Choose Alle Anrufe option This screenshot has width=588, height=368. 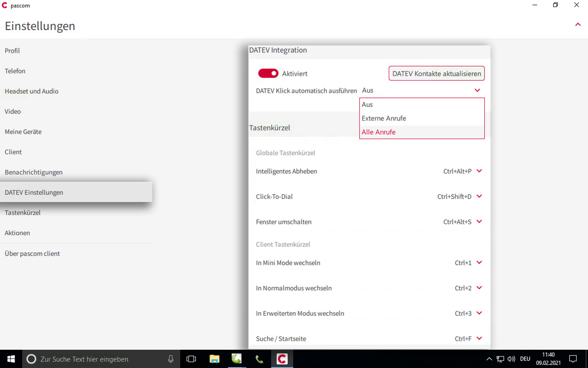click(x=422, y=132)
